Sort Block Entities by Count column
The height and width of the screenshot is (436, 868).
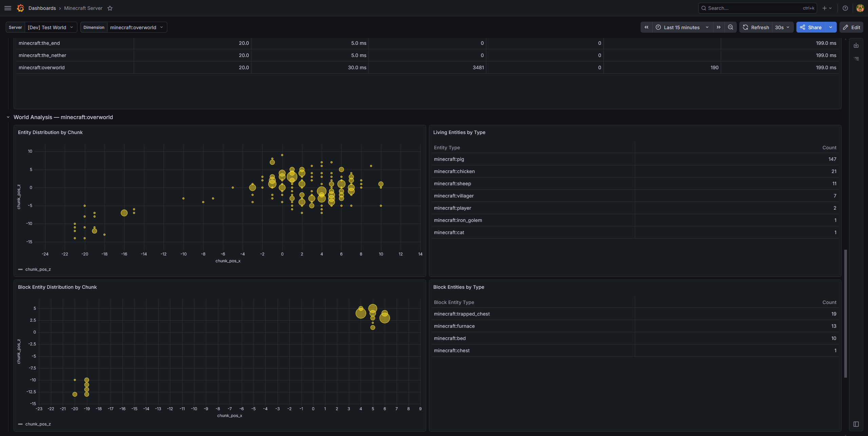[x=829, y=302]
